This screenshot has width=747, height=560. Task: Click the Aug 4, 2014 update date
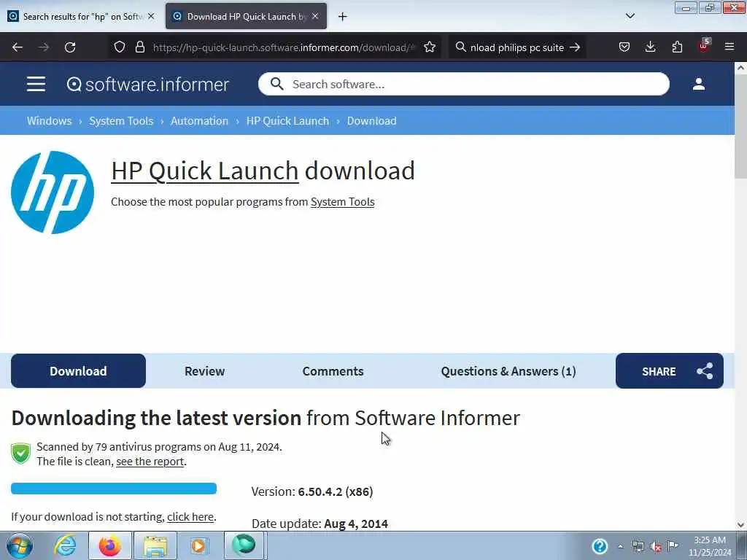[356, 524]
